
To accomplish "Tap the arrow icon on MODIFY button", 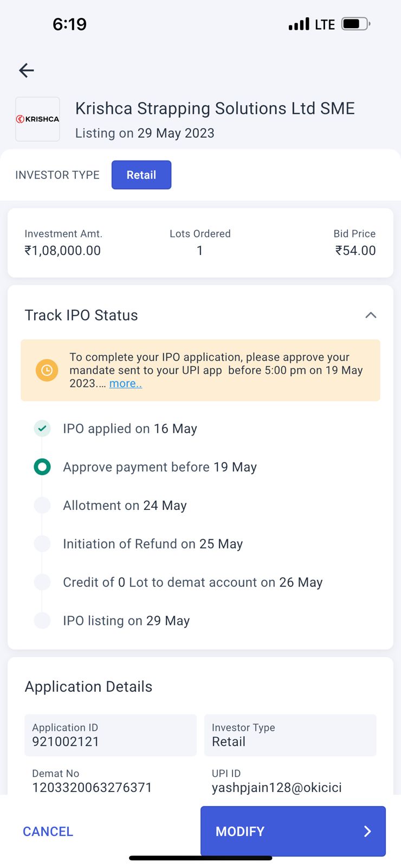I will pos(367,831).
